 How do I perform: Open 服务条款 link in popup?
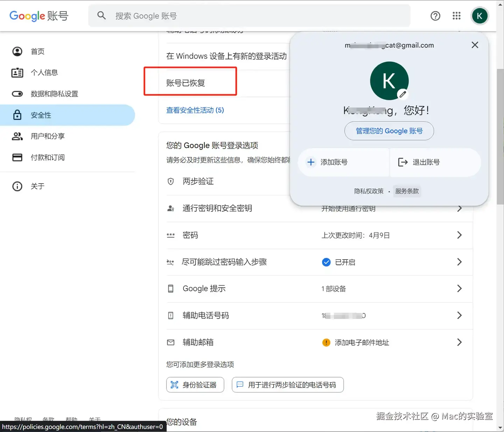click(407, 191)
